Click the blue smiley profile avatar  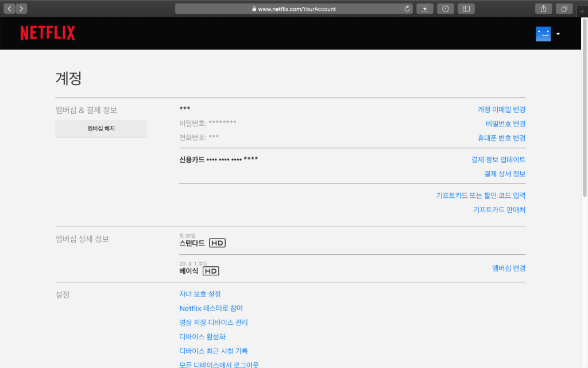(x=543, y=34)
